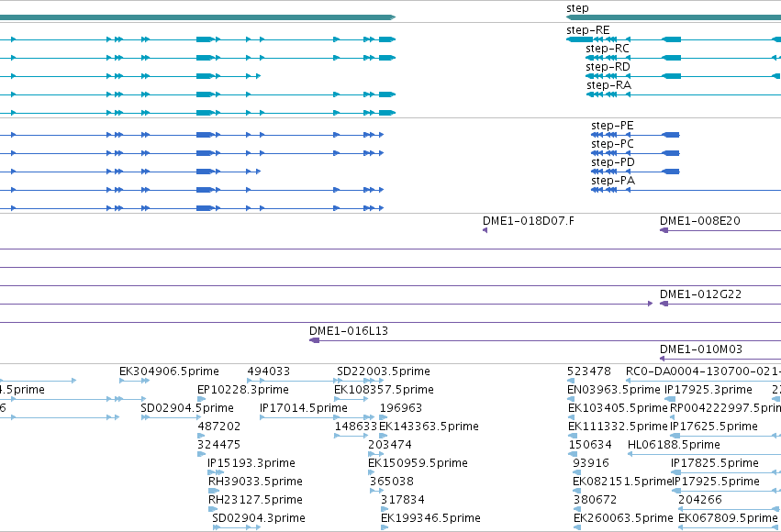The width and height of the screenshot is (781, 532).
Task: Select the step gene label
Action: pos(577,8)
